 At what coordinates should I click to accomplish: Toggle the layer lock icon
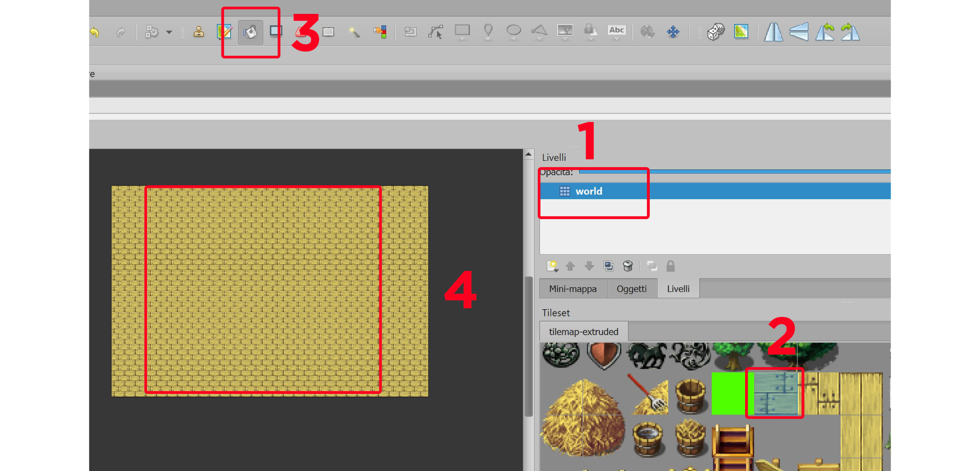670,266
